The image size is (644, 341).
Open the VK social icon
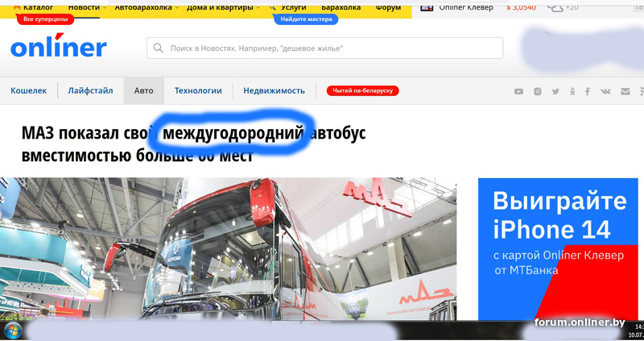pos(605,91)
